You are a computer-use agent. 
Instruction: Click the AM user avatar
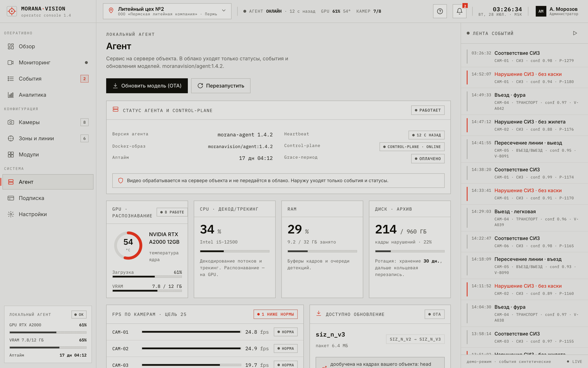coord(541,11)
